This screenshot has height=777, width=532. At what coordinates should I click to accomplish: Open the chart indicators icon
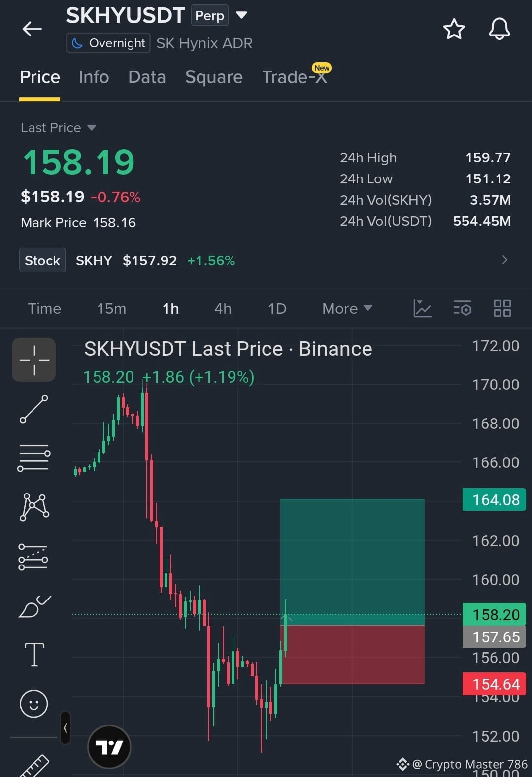pos(422,309)
